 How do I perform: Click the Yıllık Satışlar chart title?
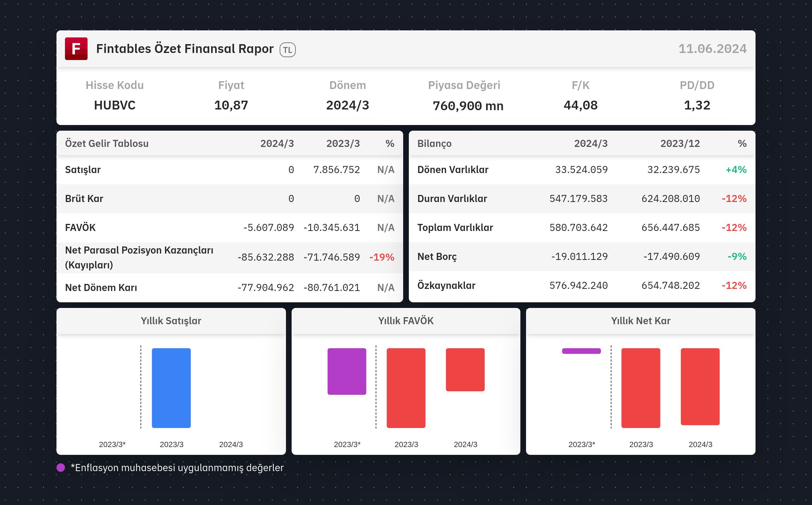click(171, 321)
